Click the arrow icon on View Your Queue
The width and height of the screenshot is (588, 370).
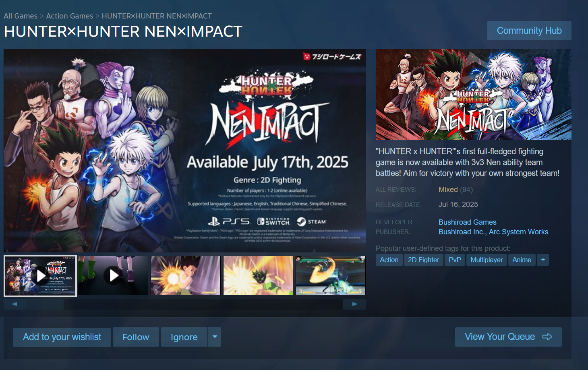[x=547, y=337]
